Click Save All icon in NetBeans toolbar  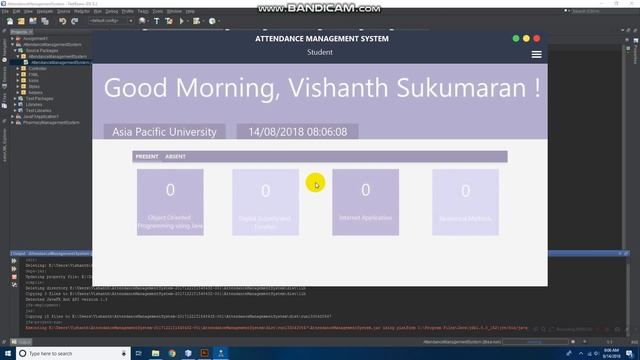tap(45, 21)
